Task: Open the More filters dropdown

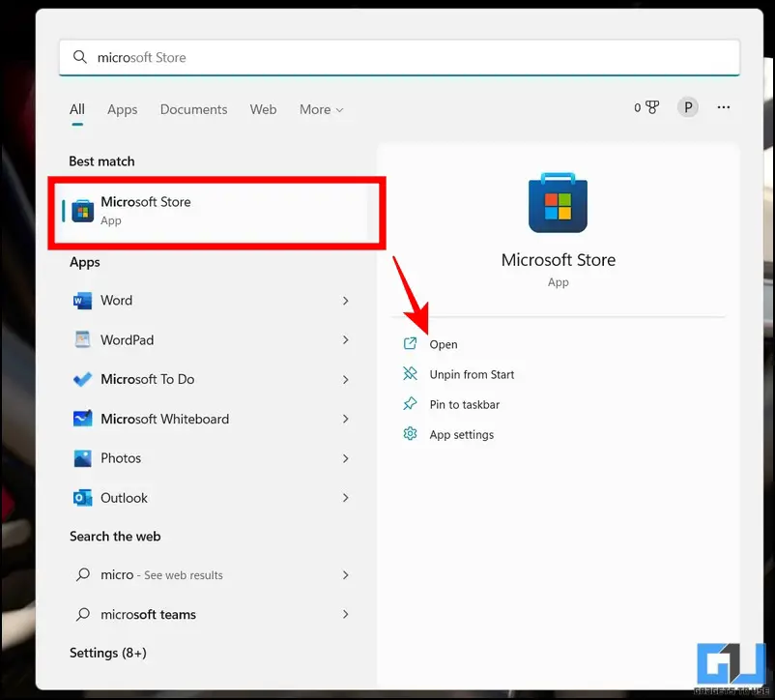Action: tap(321, 109)
